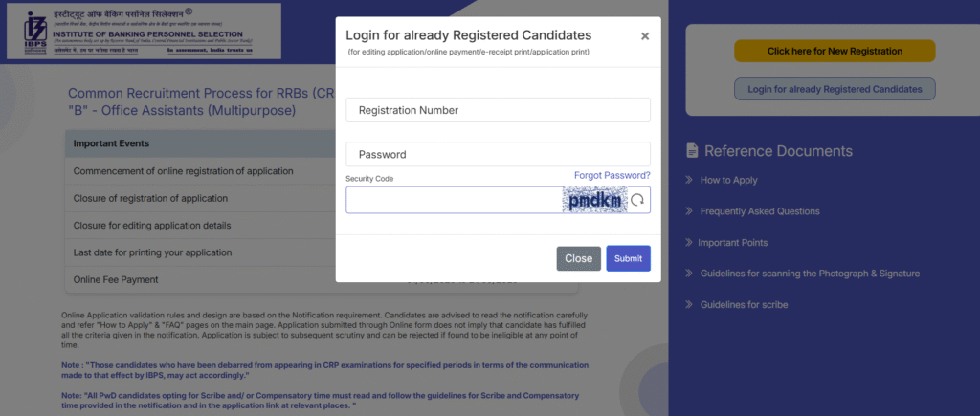Open the Frequently Asked Questions link
The height and width of the screenshot is (416, 980).
(x=760, y=211)
